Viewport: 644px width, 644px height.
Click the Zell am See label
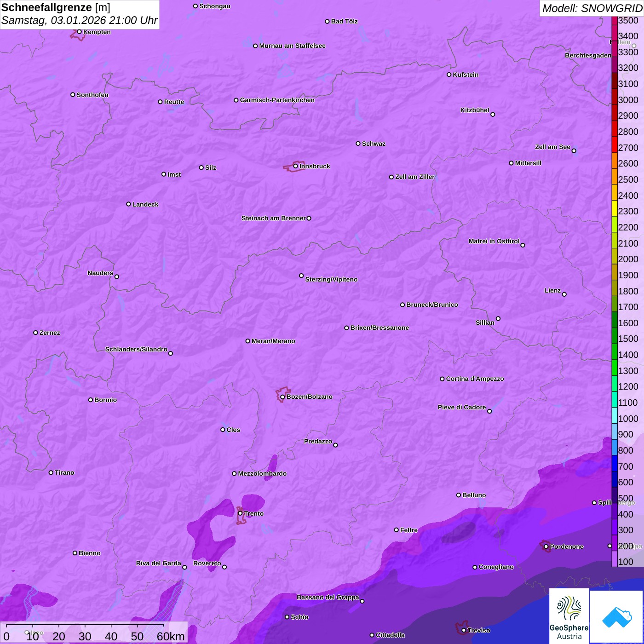coord(552,147)
